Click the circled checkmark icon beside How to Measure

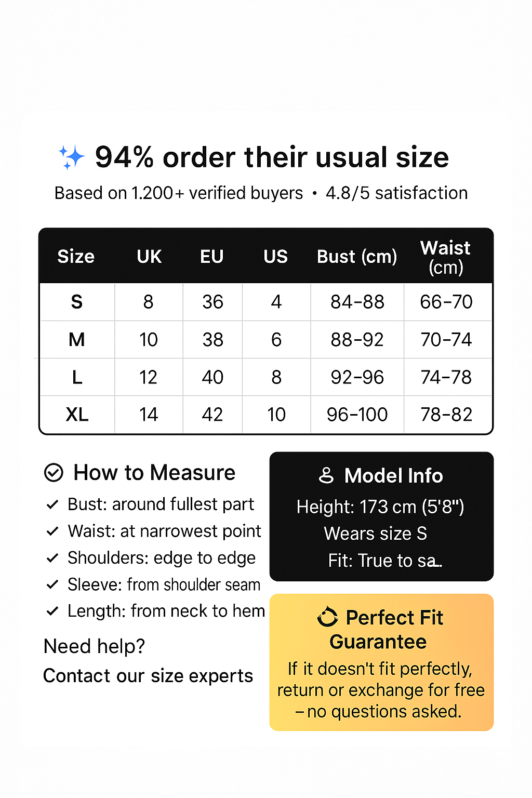pos(54,473)
